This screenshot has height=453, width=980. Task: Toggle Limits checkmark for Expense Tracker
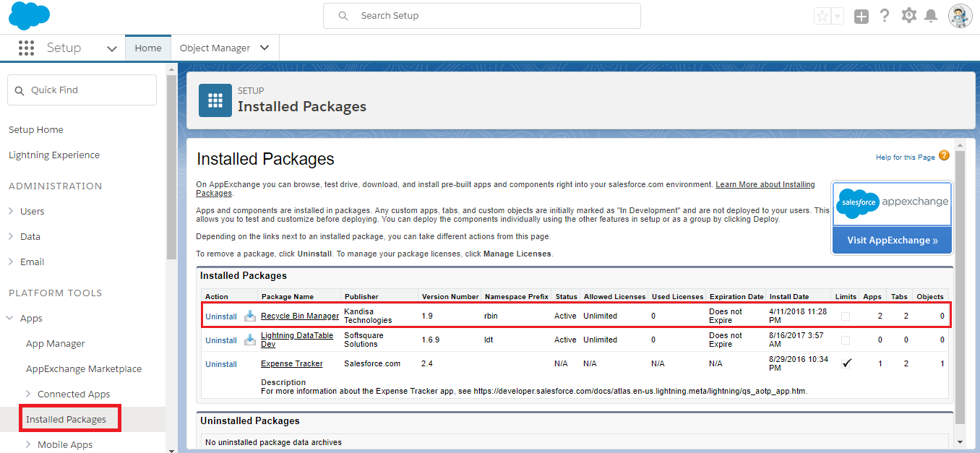pos(846,363)
